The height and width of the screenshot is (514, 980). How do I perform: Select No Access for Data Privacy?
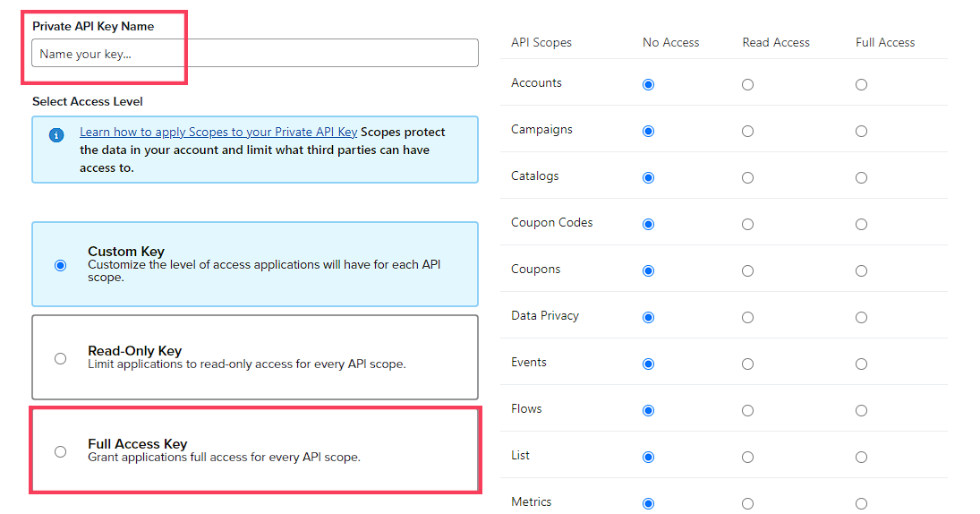coord(648,318)
